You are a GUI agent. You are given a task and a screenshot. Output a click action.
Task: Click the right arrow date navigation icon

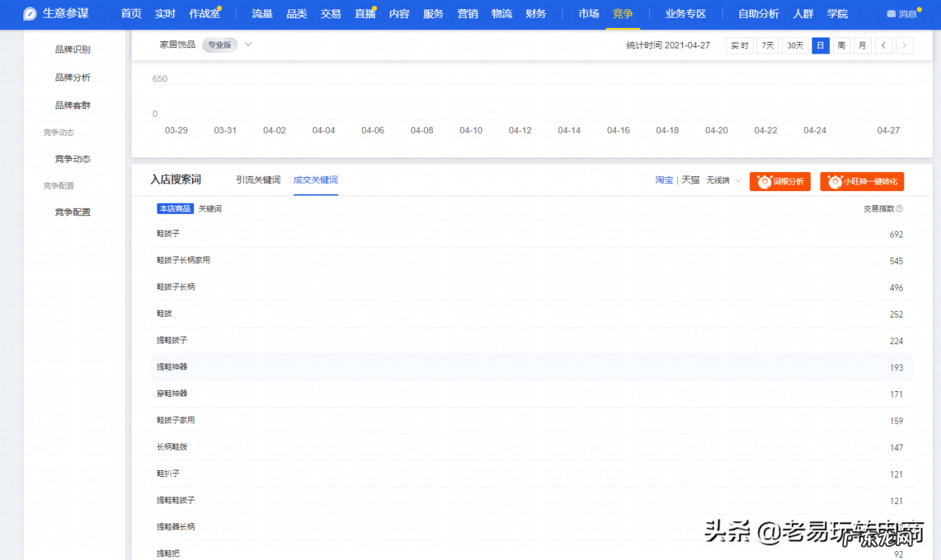[x=904, y=45]
